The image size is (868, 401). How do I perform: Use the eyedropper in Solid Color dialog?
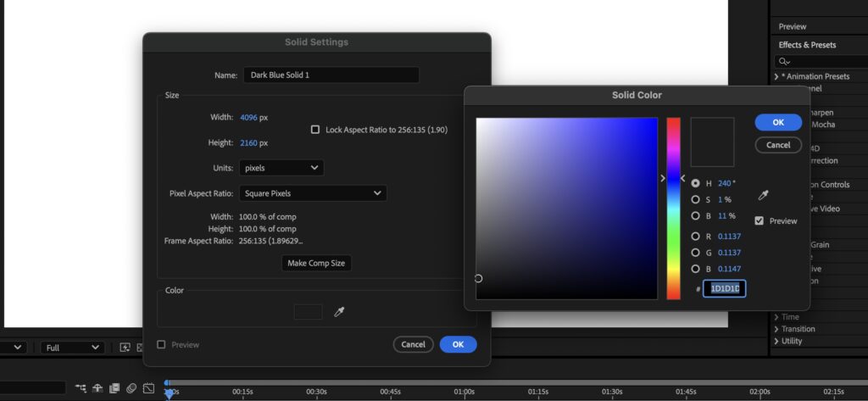point(764,195)
